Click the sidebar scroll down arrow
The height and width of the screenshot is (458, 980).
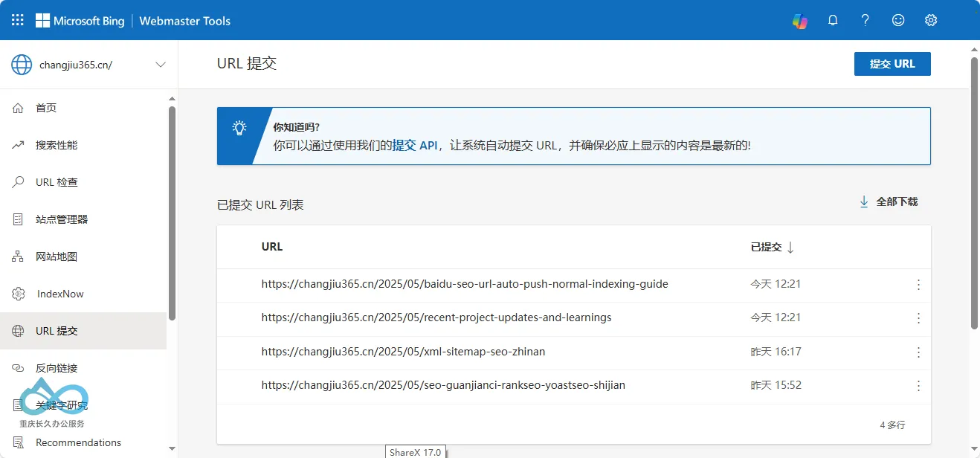click(172, 448)
